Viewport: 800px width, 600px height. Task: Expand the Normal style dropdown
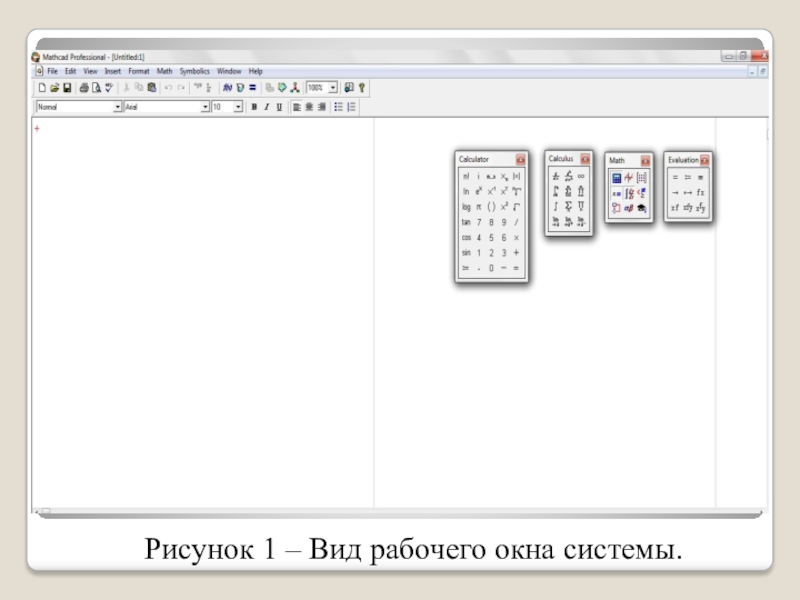(x=117, y=107)
